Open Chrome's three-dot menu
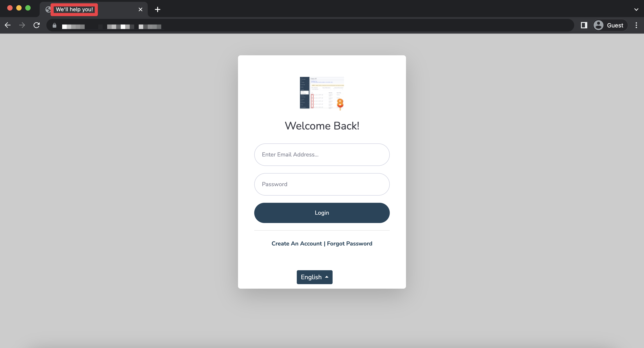 pos(636,25)
